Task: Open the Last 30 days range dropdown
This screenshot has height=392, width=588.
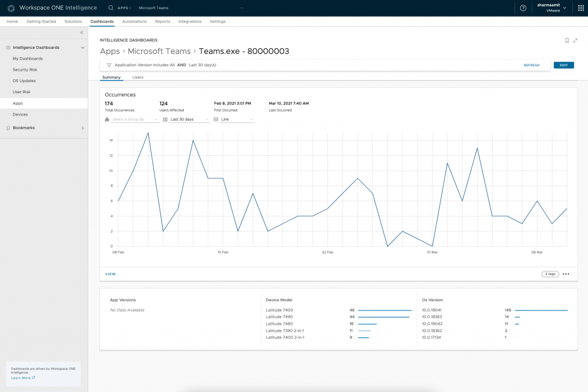Action: coord(186,120)
